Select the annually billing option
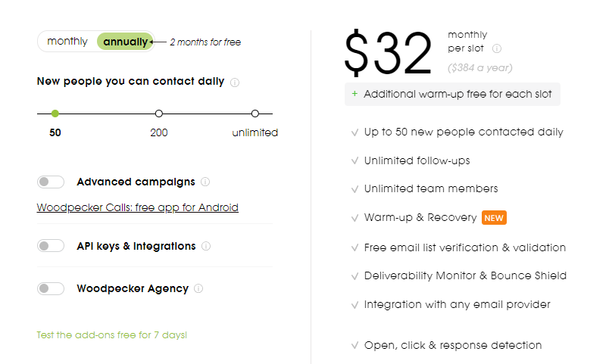The width and height of the screenshot is (609, 364). click(x=125, y=42)
